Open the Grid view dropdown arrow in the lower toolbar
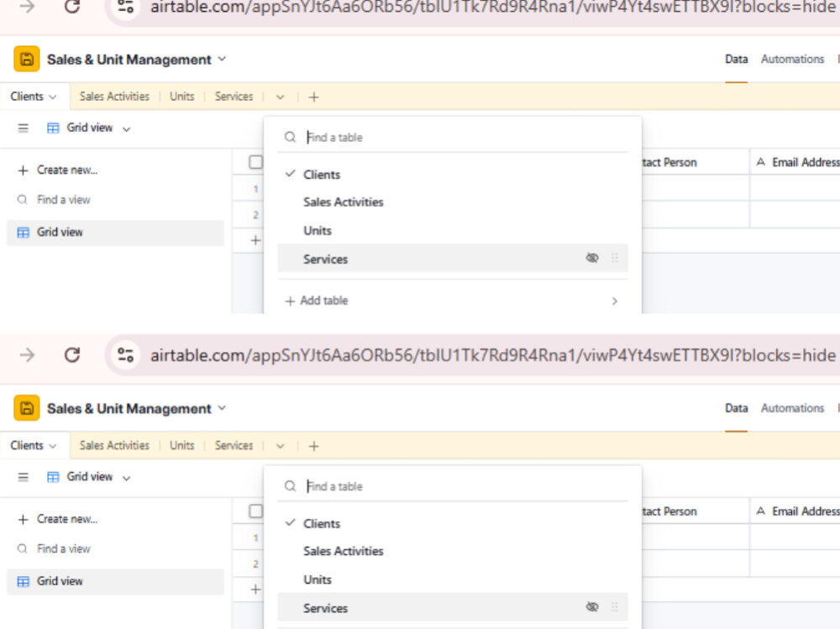Screen dimensions: 840x629 [x=127, y=477]
